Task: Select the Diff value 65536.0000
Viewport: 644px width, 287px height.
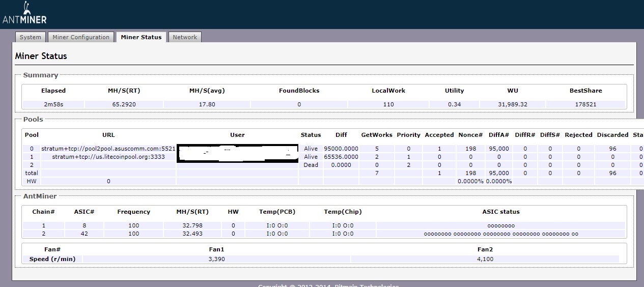Action: click(x=341, y=157)
